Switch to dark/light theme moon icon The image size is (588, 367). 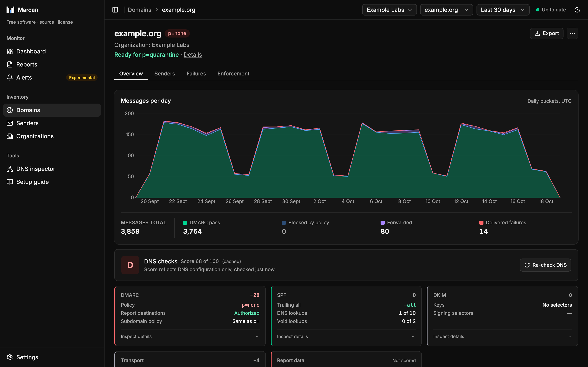click(x=577, y=10)
